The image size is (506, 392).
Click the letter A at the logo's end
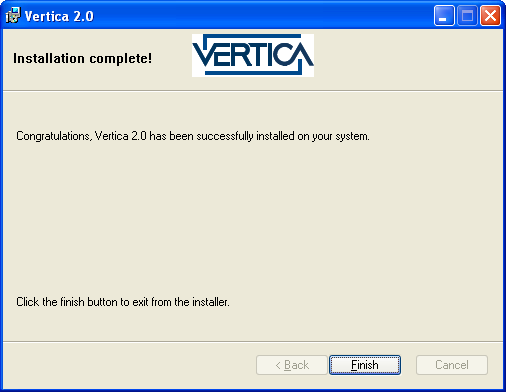point(301,54)
